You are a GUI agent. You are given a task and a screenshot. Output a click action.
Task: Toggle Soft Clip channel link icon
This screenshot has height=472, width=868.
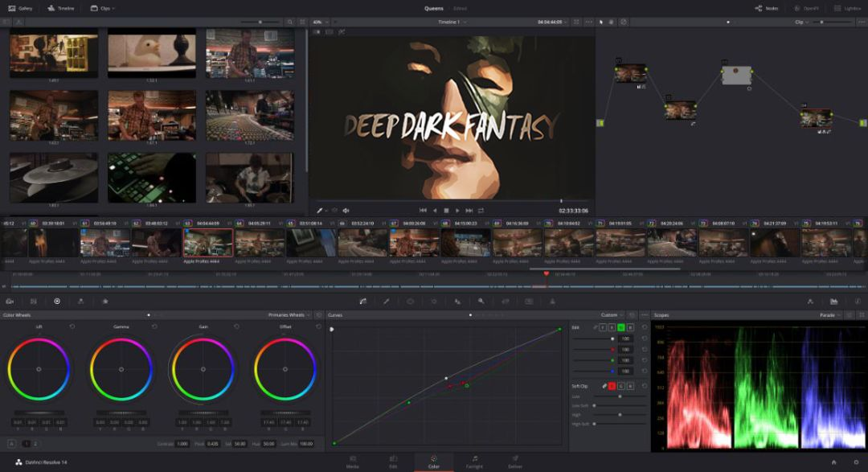(604, 386)
